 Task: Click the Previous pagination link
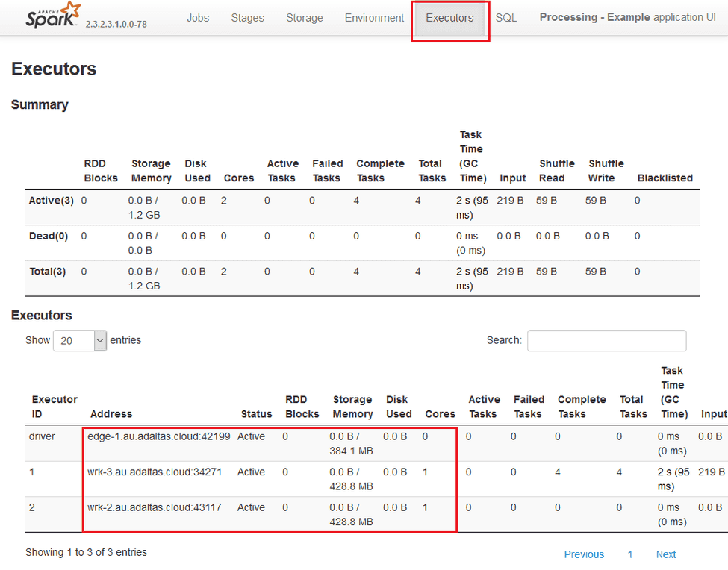[x=583, y=554]
